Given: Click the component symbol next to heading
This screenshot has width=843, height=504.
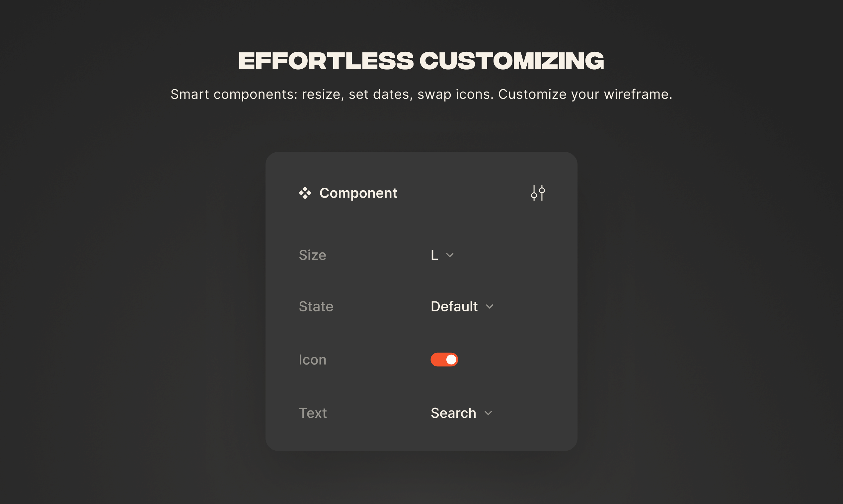Looking at the screenshot, I should [305, 193].
